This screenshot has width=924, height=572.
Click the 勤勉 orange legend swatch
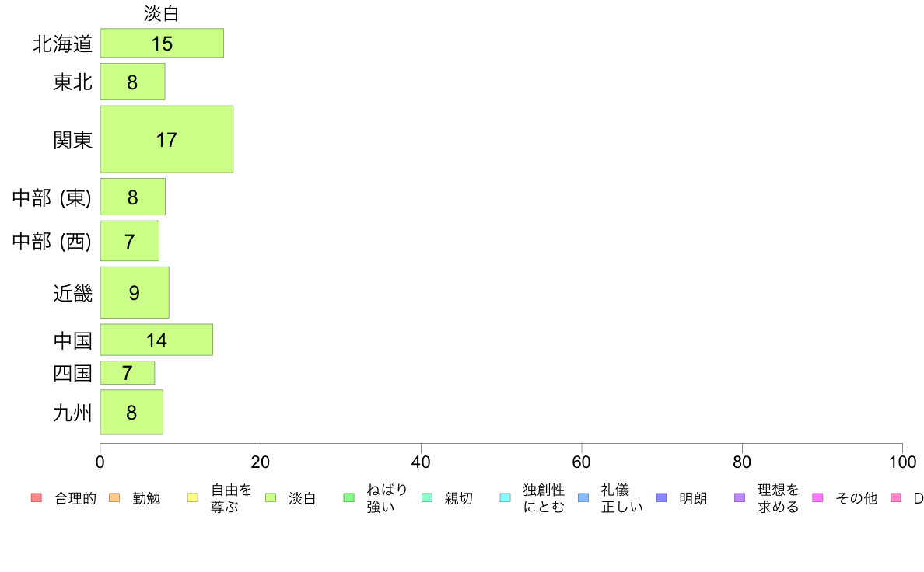[x=114, y=497]
